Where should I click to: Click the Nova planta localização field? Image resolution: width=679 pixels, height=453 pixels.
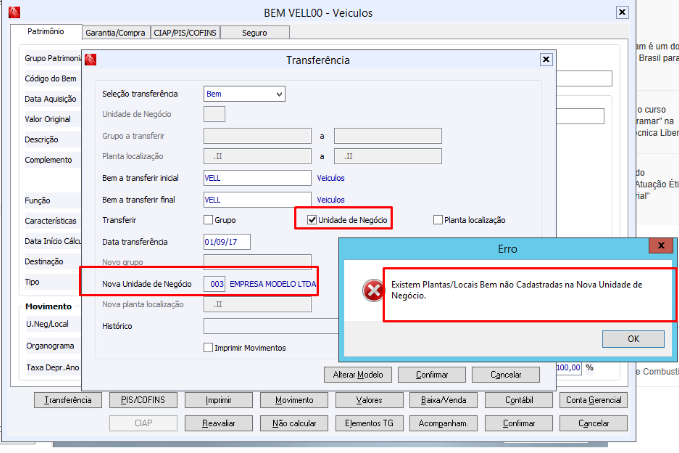click(257, 304)
